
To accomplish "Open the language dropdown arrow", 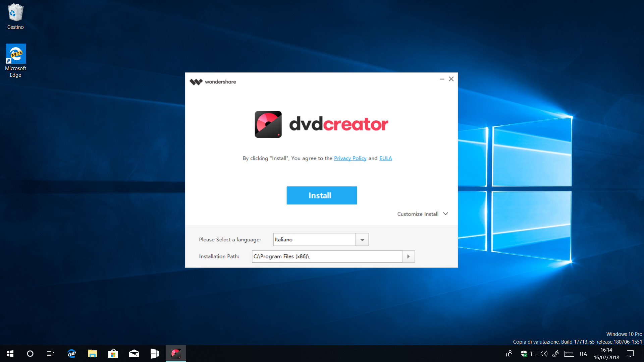I will click(x=362, y=240).
